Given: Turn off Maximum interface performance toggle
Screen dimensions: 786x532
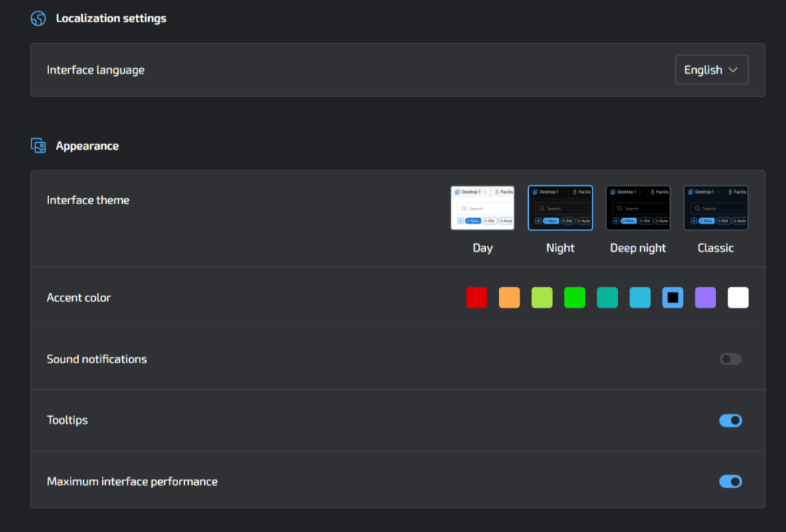Looking at the screenshot, I should click(731, 481).
